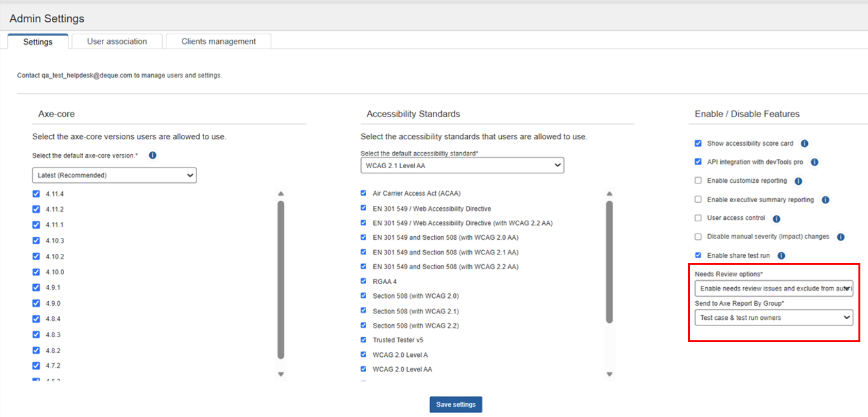Toggle axe-core version 4.8.3 checkbox
868x417 pixels.
[36, 334]
